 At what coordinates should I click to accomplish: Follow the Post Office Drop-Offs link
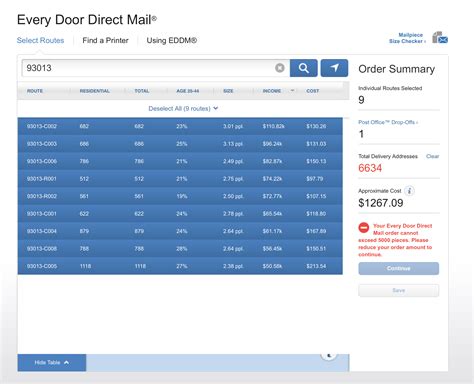[x=388, y=122]
